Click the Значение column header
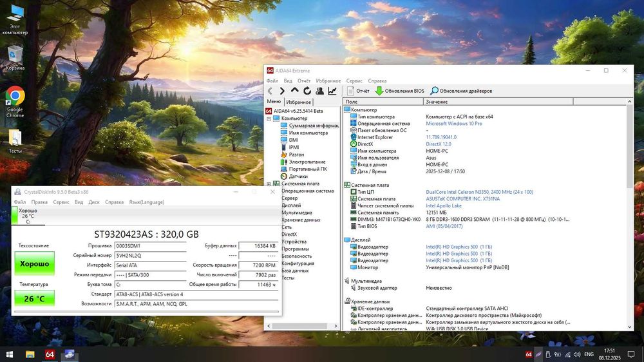Image resolution: width=644 pixels, height=362 pixels. point(498,102)
